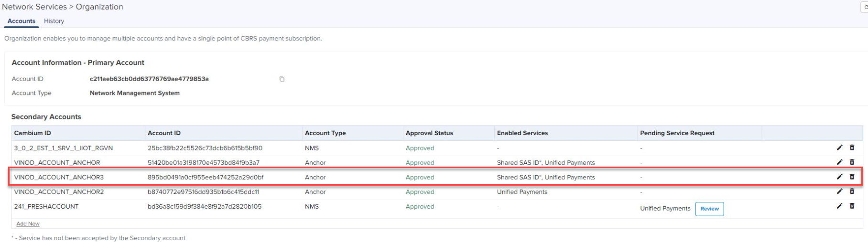The height and width of the screenshot is (242, 868).
Task: Click the Pending Service Request column header
Action: pos(677,133)
